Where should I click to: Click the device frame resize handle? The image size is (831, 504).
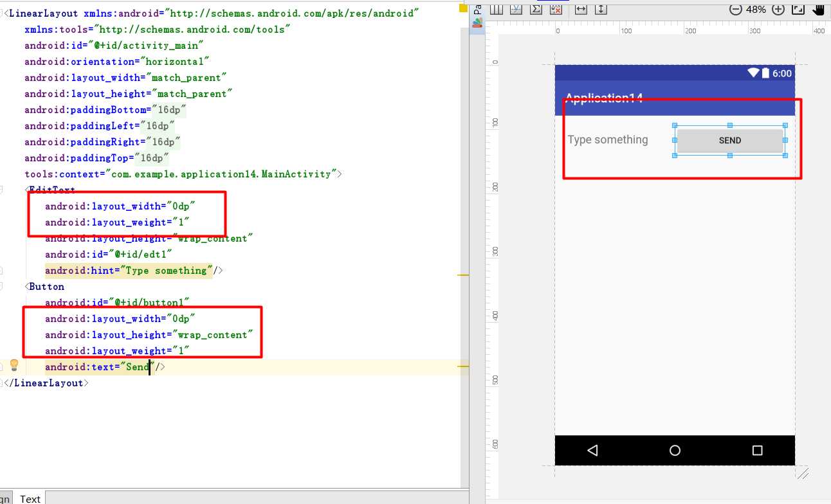(803, 474)
